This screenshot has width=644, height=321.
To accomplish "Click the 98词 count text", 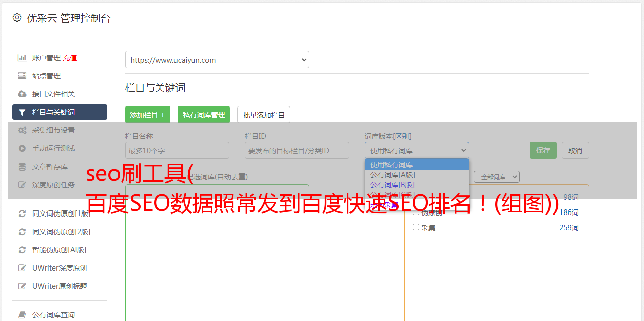I will tap(571, 197).
